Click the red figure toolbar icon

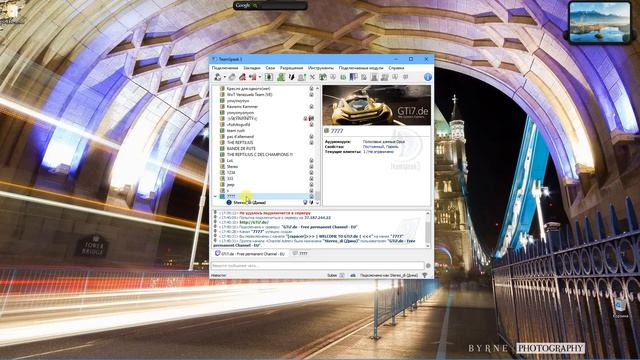pyautogui.click(x=242, y=77)
